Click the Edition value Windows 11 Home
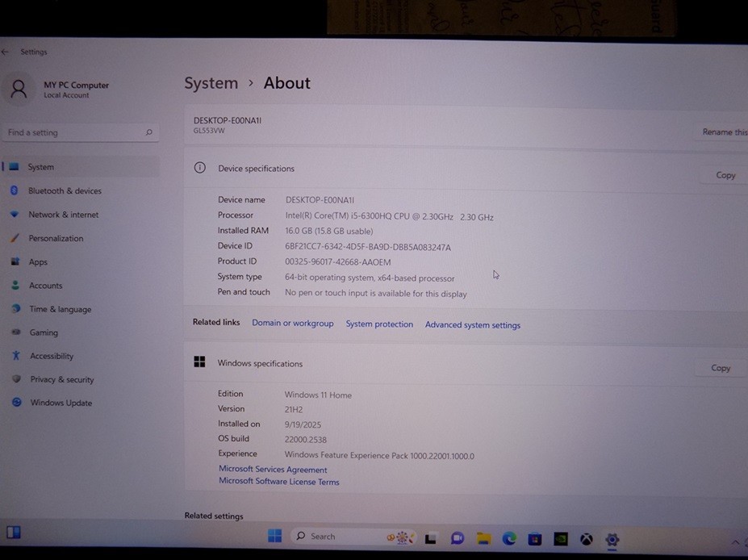This screenshot has height=560, width=748. pos(318,395)
